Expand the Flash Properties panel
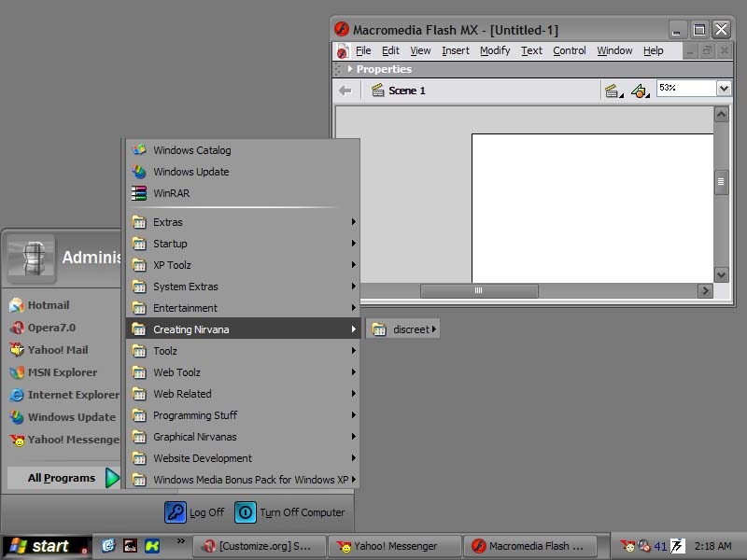Screen dimensions: 747x560 click(350, 69)
